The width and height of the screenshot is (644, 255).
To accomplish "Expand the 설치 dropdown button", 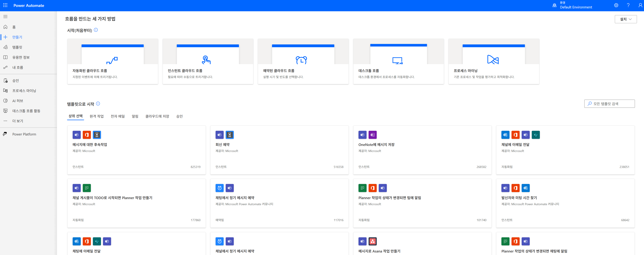I will [x=625, y=19].
